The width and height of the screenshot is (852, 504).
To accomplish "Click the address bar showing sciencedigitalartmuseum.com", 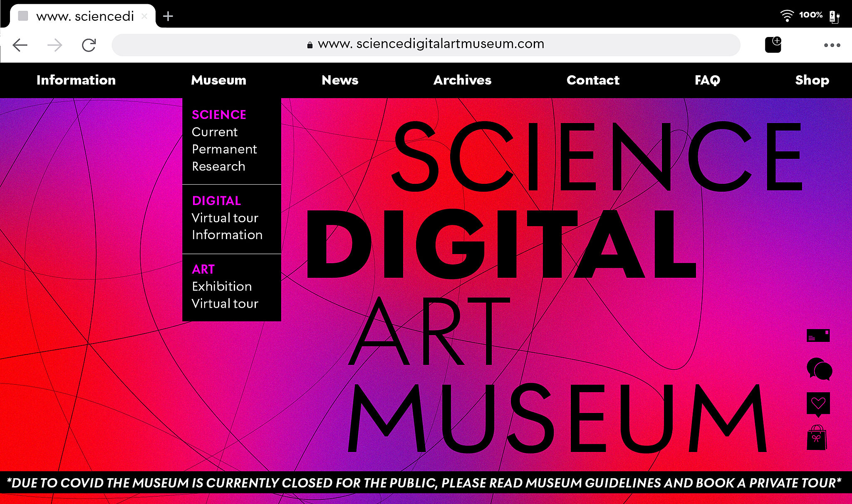I will (426, 44).
